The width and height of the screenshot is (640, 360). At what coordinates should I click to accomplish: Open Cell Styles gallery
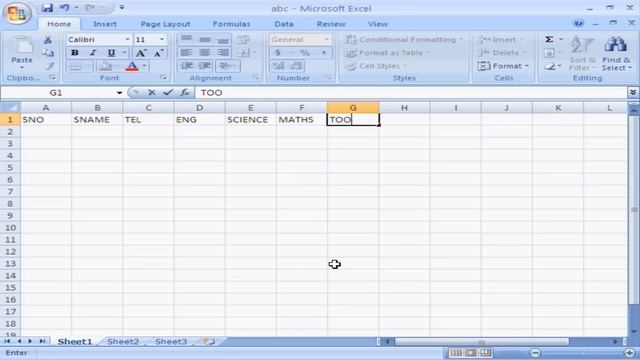coord(376,66)
